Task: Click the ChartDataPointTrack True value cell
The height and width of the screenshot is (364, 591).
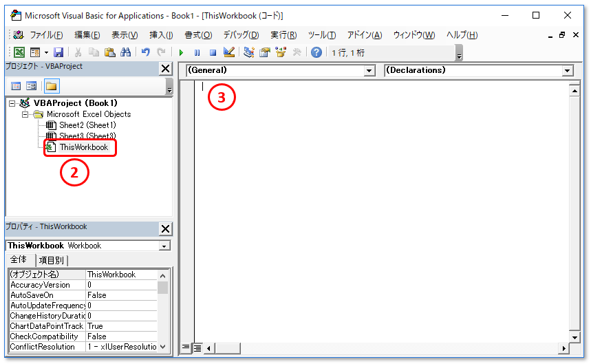Action: [x=121, y=326]
